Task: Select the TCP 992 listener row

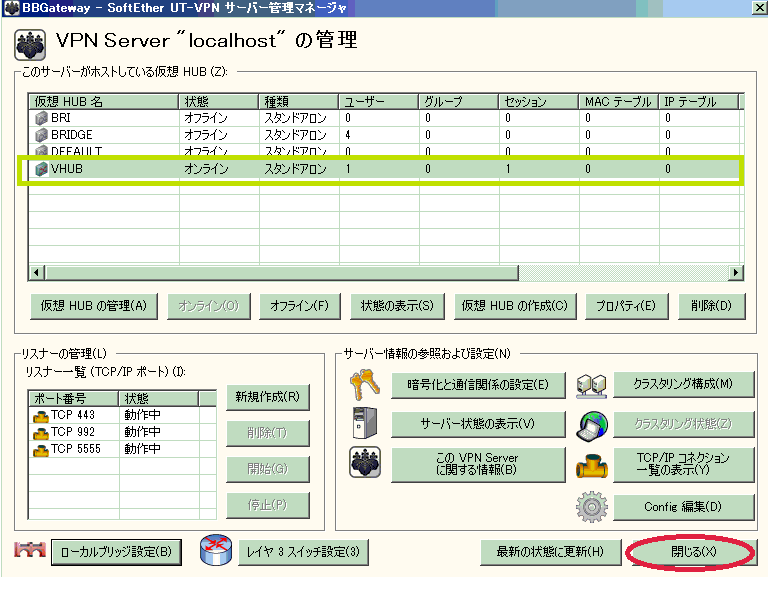Action: (x=122, y=432)
